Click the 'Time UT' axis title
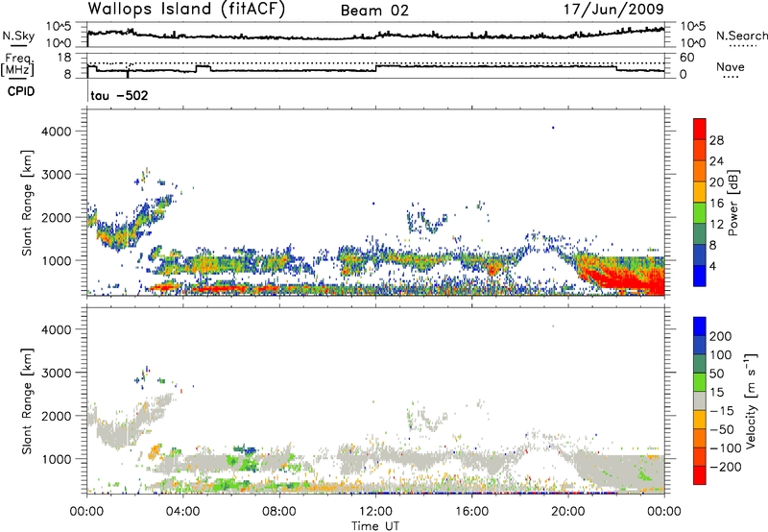This screenshot has height=532, width=768. coord(375,526)
